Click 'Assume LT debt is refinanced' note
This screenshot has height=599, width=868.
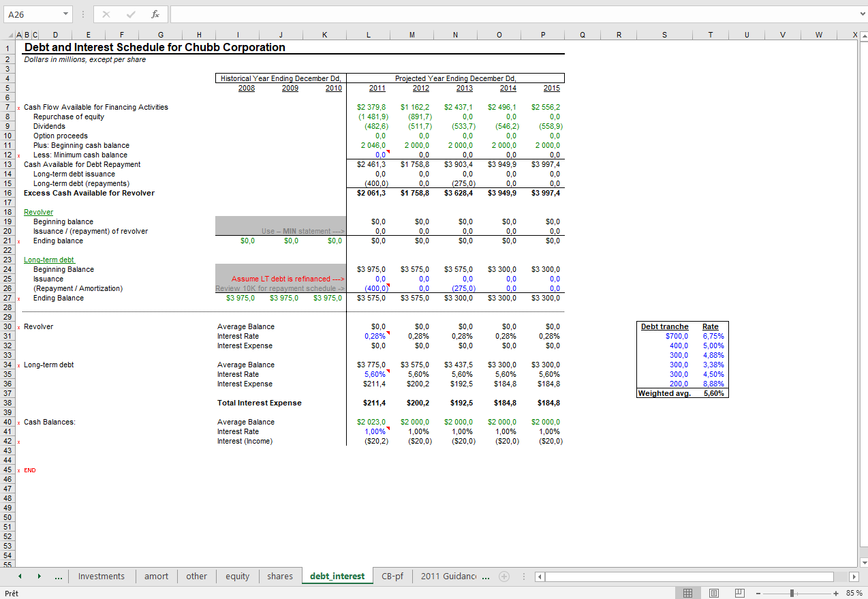[288, 279]
